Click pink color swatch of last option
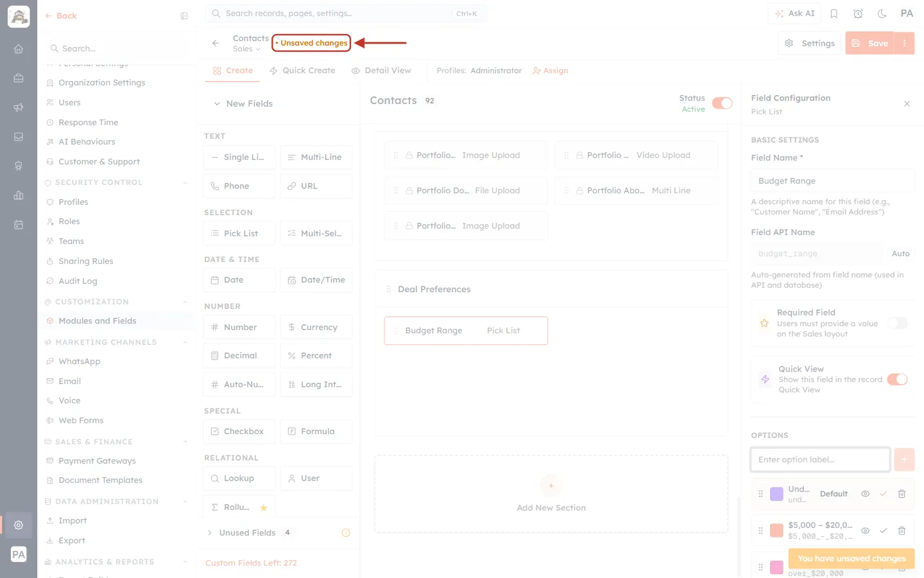Image resolution: width=924 pixels, height=578 pixels. 776,568
